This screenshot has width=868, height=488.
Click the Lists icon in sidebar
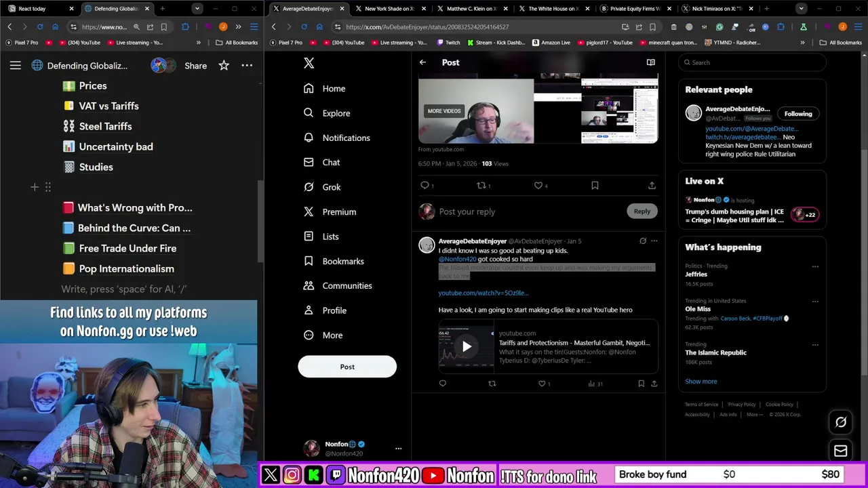click(x=309, y=236)
